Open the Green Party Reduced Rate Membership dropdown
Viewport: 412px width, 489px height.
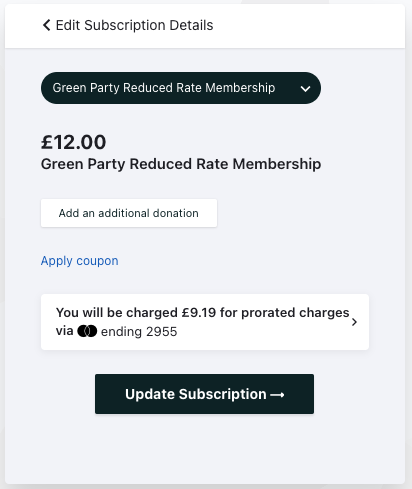(181, 88)
